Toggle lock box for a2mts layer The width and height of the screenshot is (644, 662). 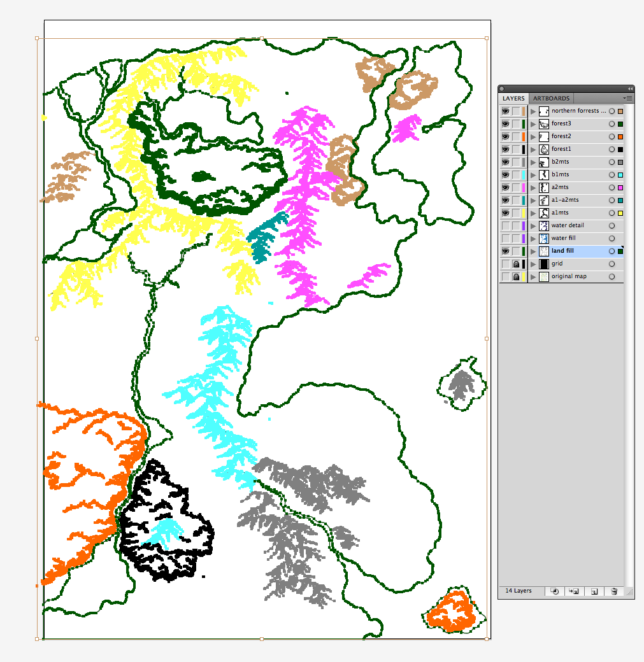516,187
